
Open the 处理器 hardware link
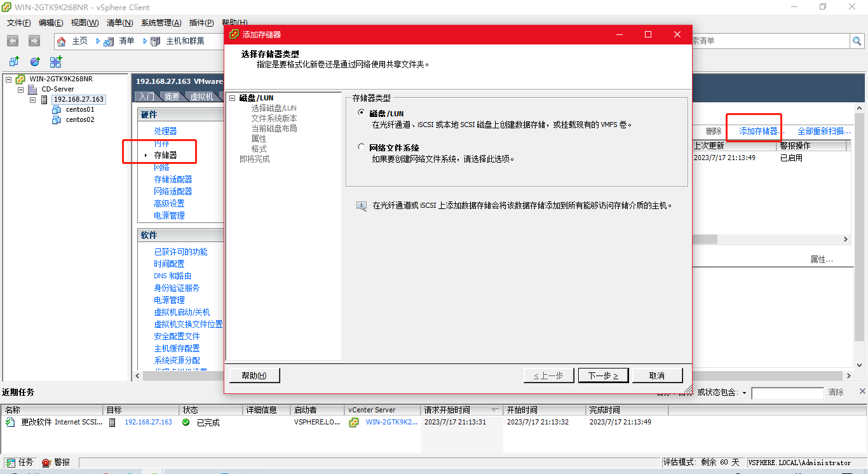click(x=165, y=131)
